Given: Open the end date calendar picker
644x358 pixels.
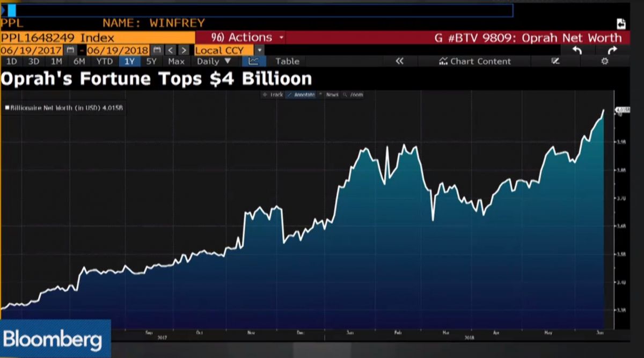Looking at the screenshot, I should click(x=156, y=50).
